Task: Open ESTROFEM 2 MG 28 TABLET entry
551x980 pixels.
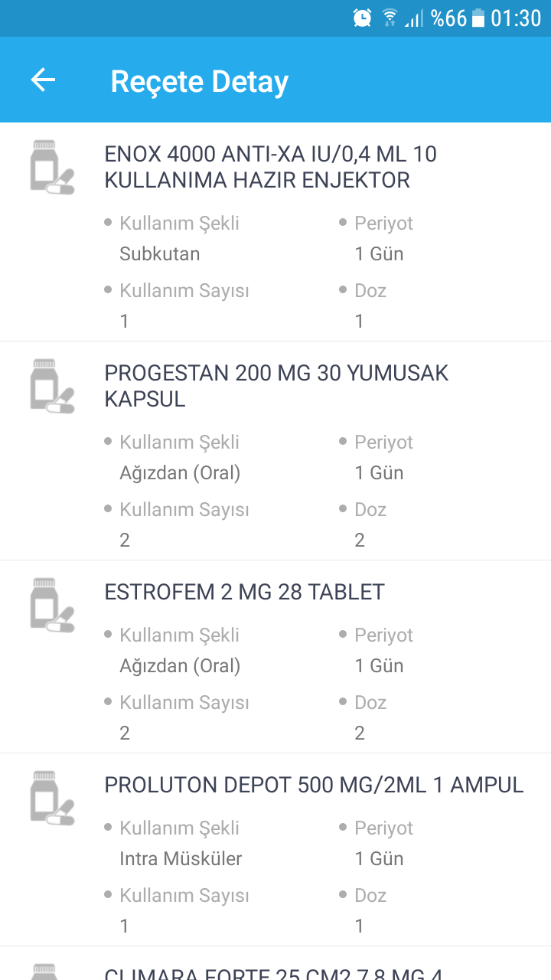Action: [x=244, y=592]
